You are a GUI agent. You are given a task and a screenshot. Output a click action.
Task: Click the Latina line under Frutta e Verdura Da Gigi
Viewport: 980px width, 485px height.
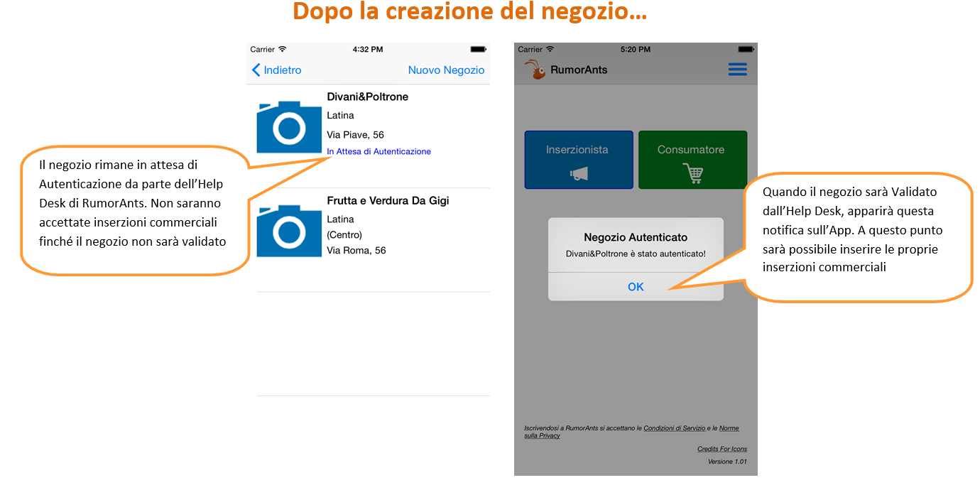point(340,219)
